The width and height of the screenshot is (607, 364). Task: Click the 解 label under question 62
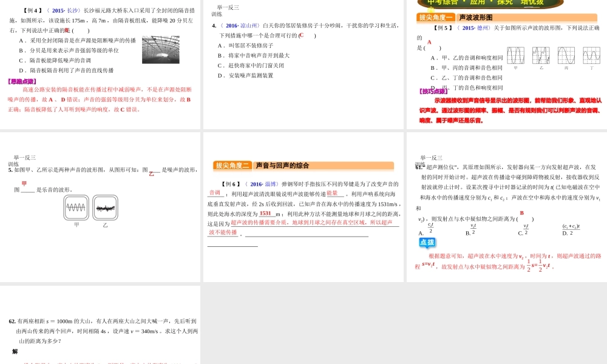click(15, 352)
